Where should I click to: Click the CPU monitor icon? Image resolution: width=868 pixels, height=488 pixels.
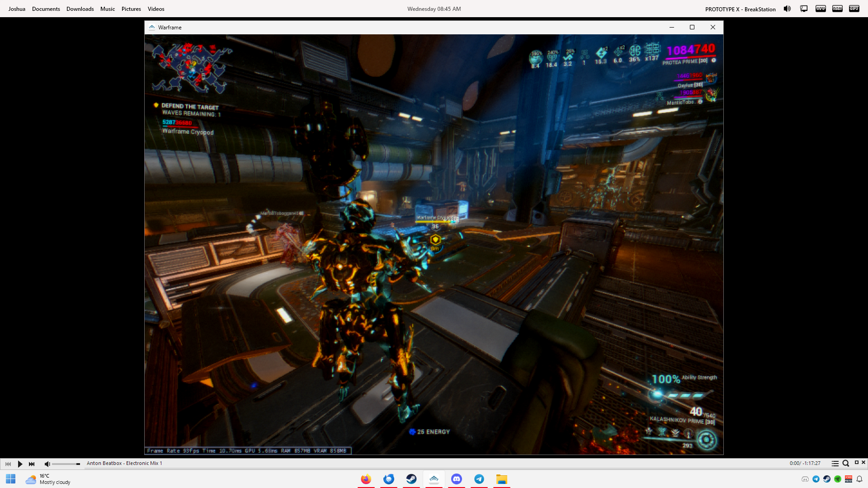821,9
